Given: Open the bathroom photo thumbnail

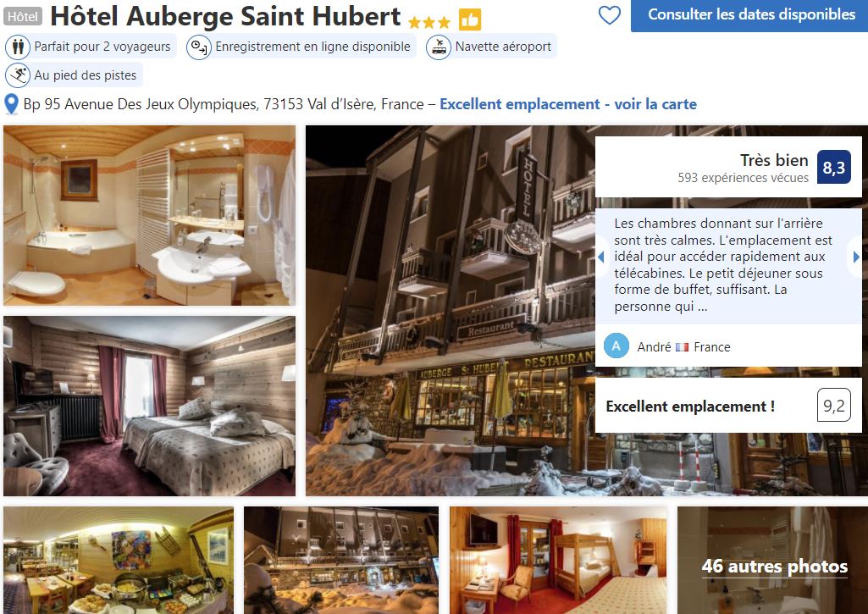Looking at the screenshot, I should coord(149,215).
